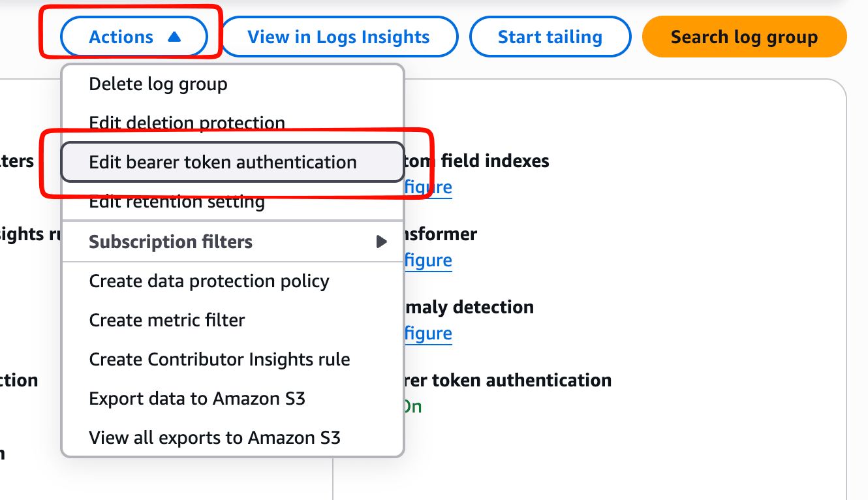Pick Create Contributor Insights rule
The width and height of the screenshot is (868, 500).
click(220, 360)
